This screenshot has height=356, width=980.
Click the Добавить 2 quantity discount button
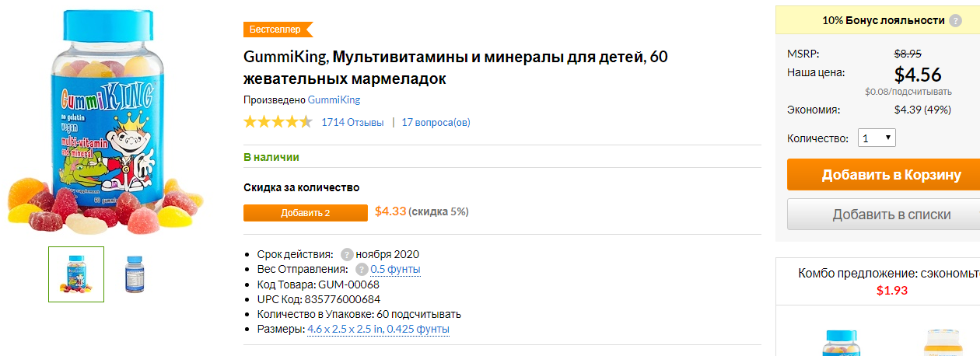click(306, 213)
